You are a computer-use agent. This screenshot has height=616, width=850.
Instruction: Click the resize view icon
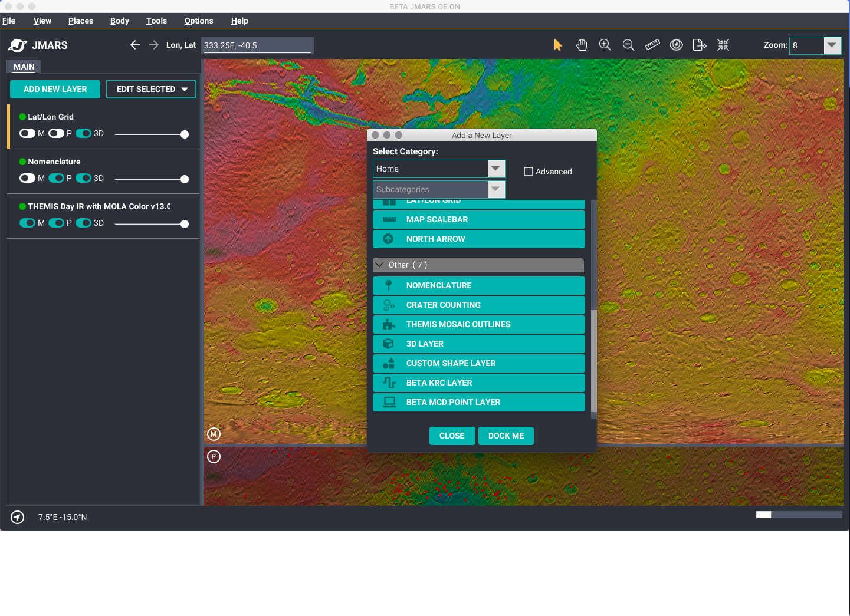(723, 45)
